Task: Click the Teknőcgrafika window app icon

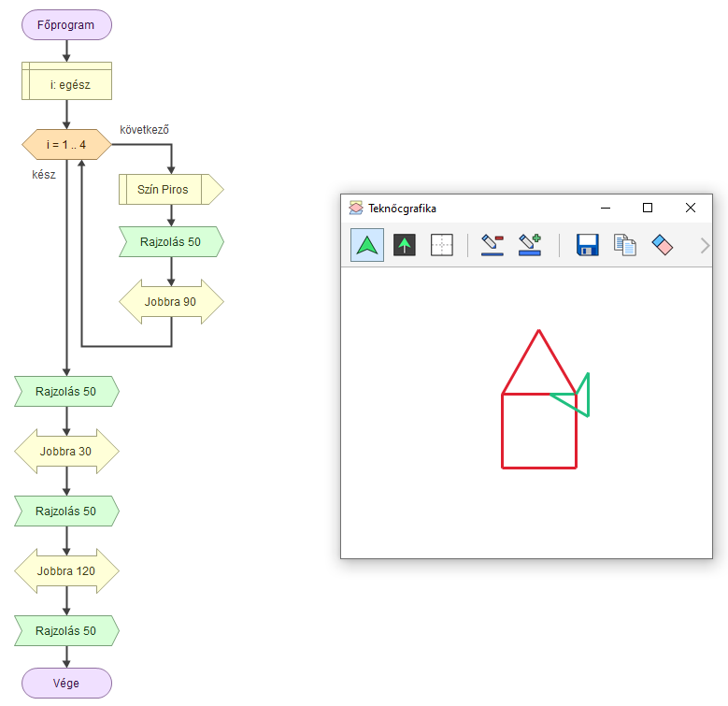Action: coord(356,209)
